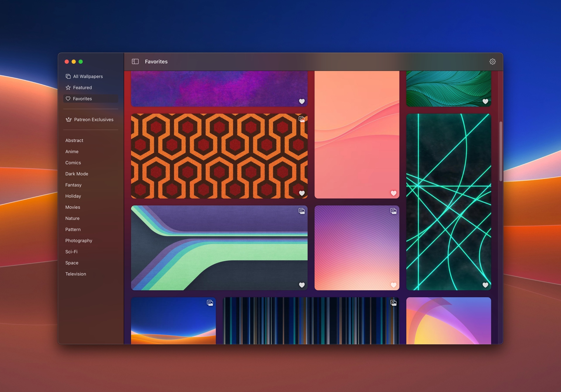Unfavorite the orange hexagon pattern wallpaper
561x392 pixels.
[x=302, y=193]
